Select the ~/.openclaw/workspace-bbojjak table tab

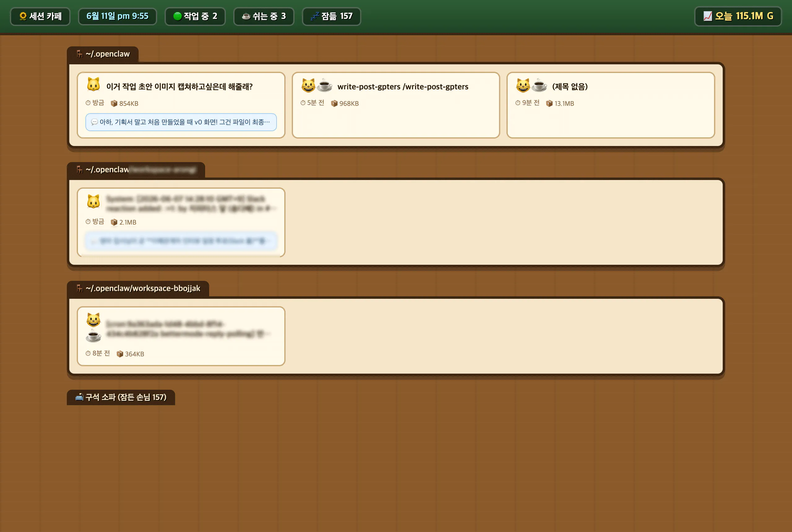point(138,289)
